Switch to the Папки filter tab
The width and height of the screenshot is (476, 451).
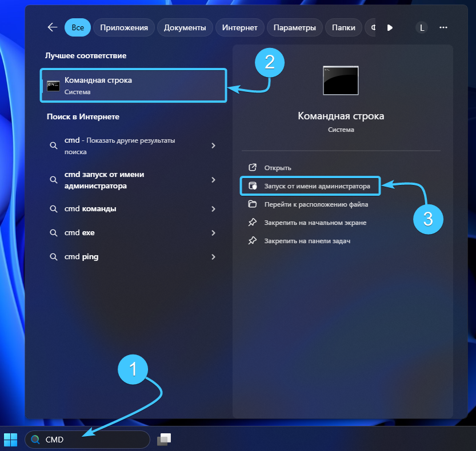343,27
